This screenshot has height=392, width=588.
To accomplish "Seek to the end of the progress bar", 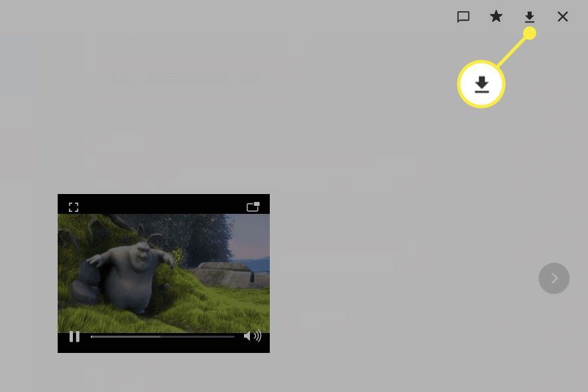I will (x=233, y=336).
